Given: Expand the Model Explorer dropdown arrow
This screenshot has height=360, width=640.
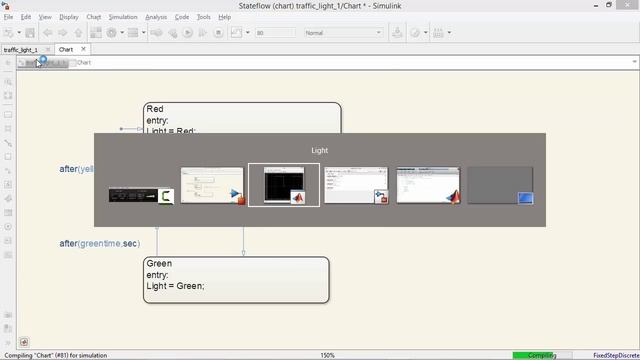Looking at the screenshot, I should pyautogui.click(x=144, y=33).
